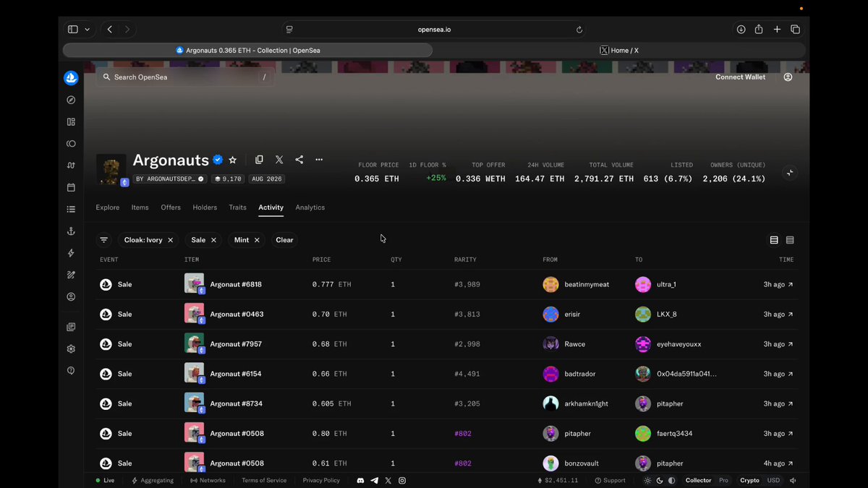The width and height of the screenshot is (868, 488).
Task: Open Terms of Service link
Action: (264, 480)
